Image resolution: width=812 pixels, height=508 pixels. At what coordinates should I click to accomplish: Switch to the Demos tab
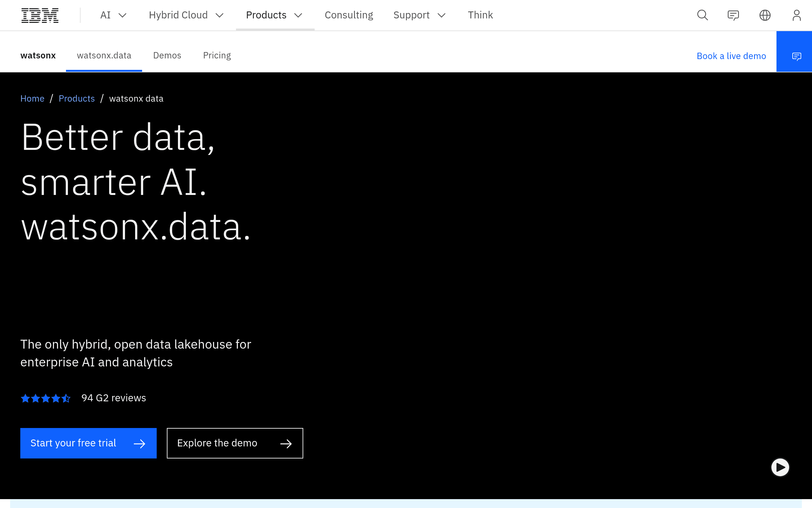pos(167,56)
